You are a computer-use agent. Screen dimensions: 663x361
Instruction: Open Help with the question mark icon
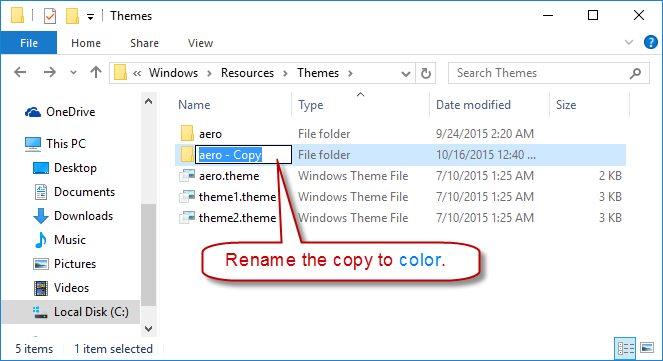[x=651, y=42]
